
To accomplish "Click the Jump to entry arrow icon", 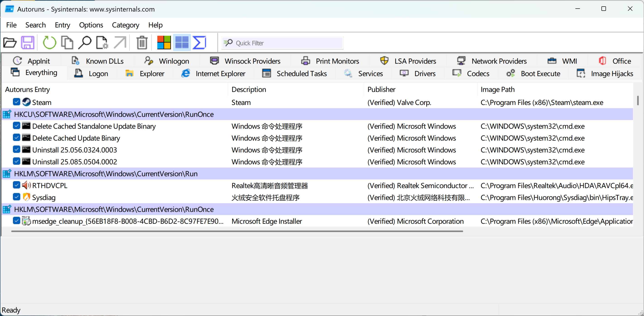I will [120, 43].
